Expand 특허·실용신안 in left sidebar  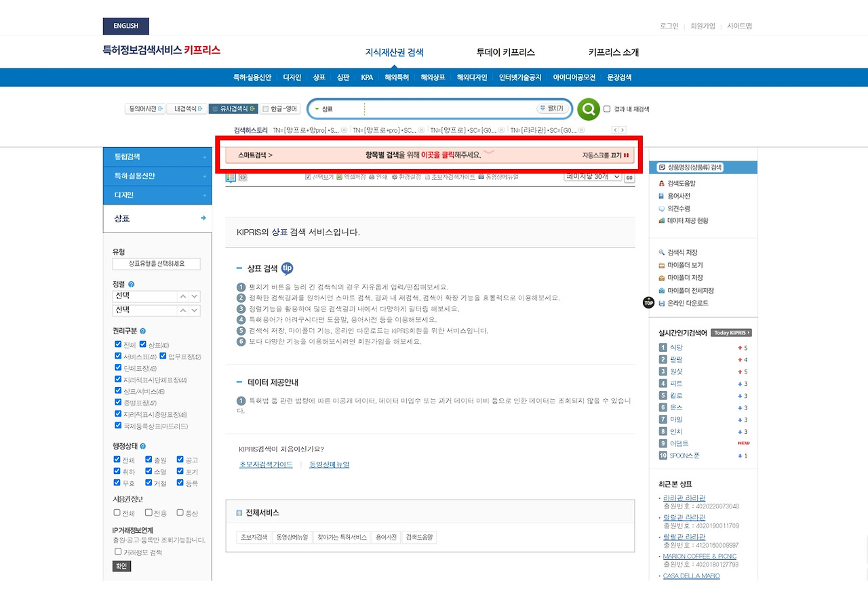[157, 176]
